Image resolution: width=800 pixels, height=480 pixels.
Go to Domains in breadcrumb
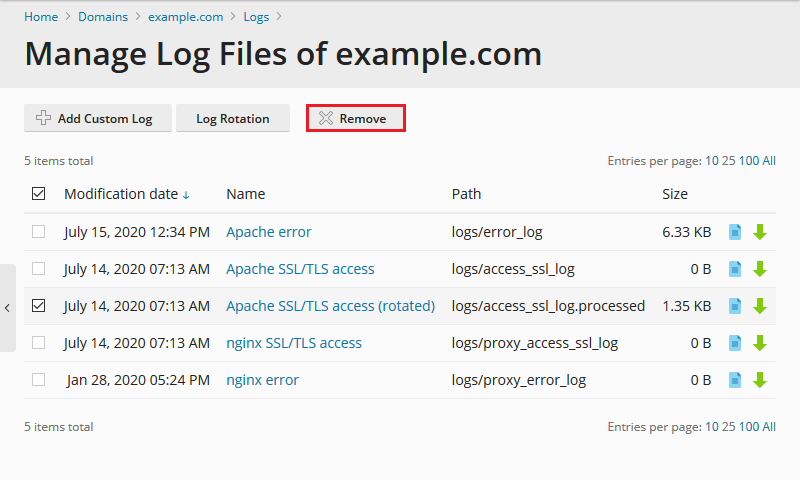[x=102, y=17]
